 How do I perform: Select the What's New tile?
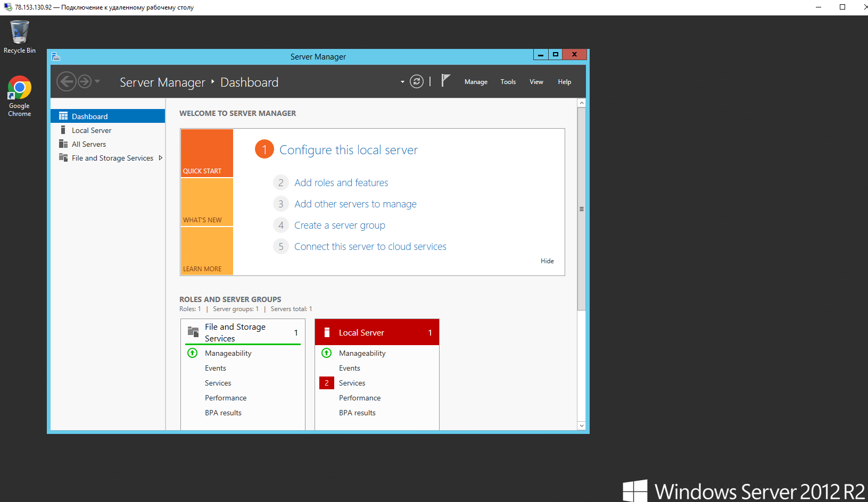(206, 202)
